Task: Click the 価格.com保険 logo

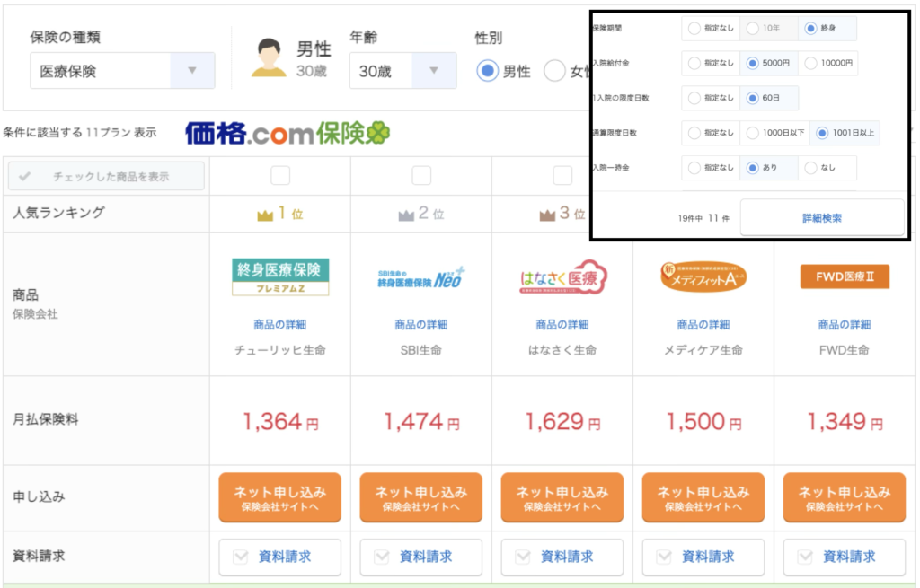Action: coord(287,133)
